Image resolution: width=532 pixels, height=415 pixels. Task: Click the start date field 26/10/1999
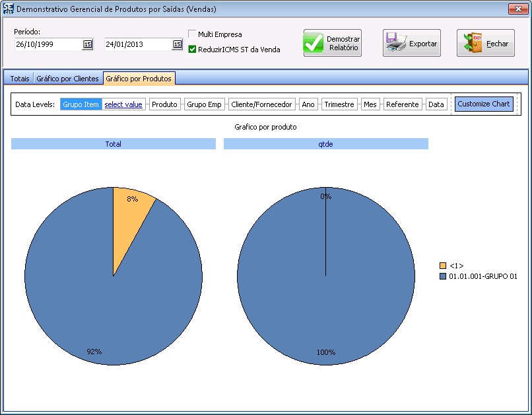[x=48, y=44]
